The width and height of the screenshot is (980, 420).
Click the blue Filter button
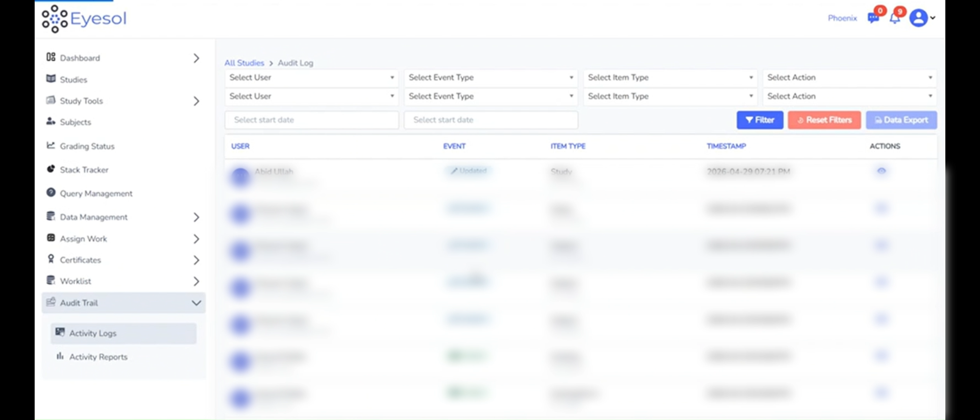[759, 120]
